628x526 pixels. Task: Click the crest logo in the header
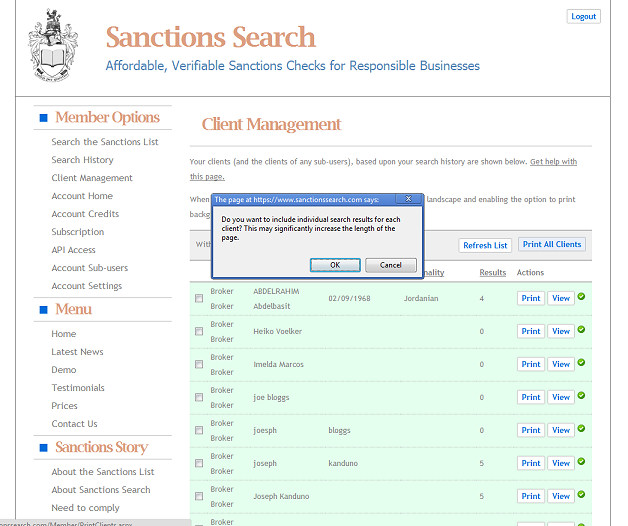pos(52,45)
